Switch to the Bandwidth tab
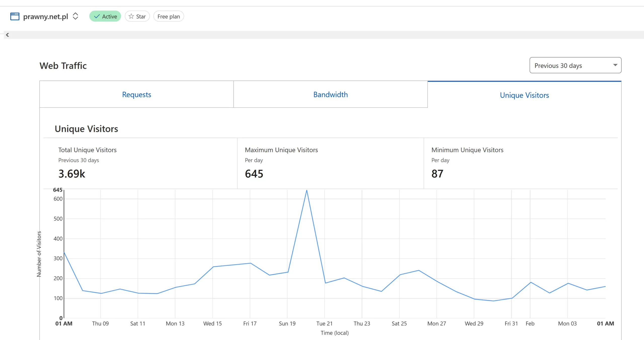 (x=330, y=94)
